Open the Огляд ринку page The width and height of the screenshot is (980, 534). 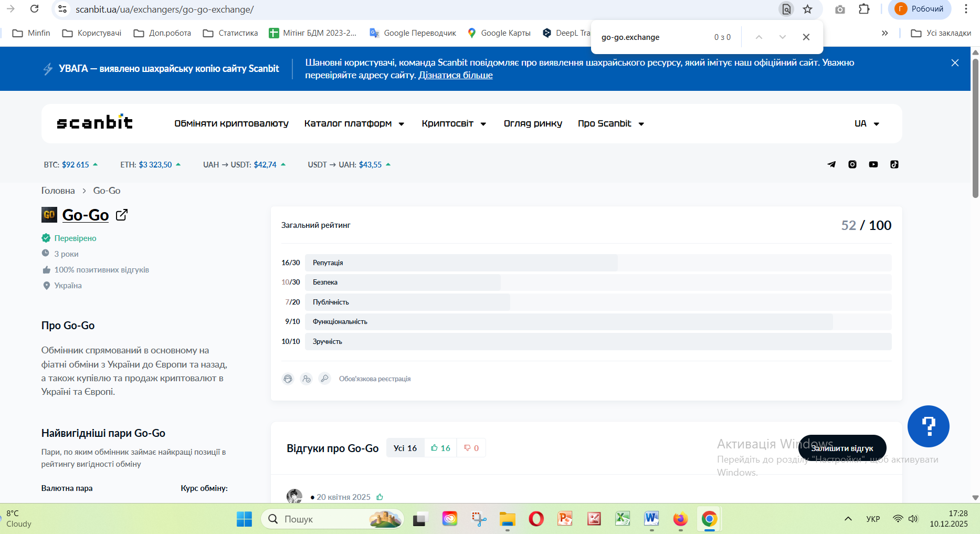(x=533, y=123)
